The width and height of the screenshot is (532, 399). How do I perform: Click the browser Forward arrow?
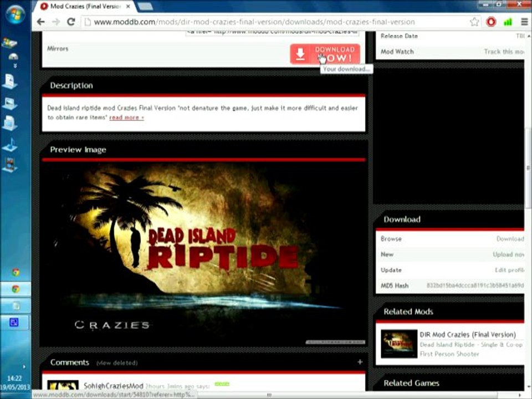click(x=56, y=22)
